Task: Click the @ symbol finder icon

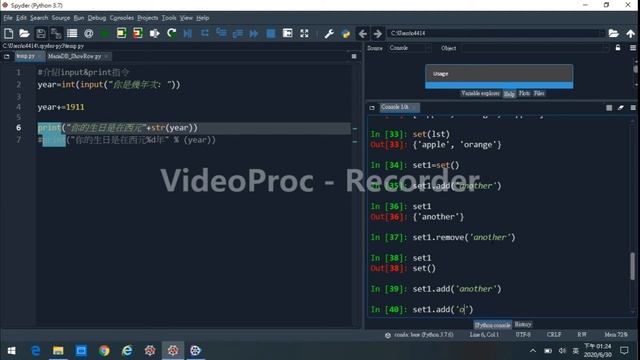Action: point(89,33)
